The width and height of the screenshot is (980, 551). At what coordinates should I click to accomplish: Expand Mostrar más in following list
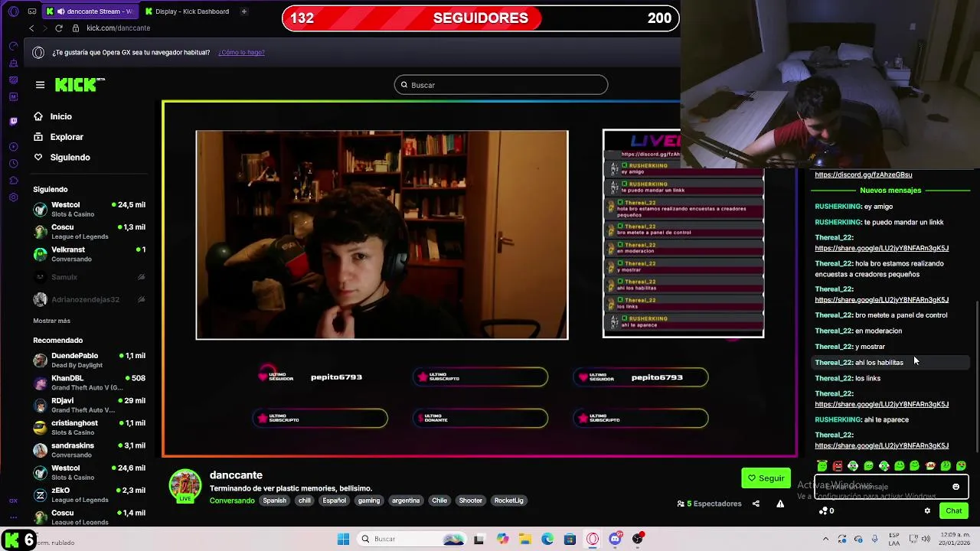(x=51, y=321)
